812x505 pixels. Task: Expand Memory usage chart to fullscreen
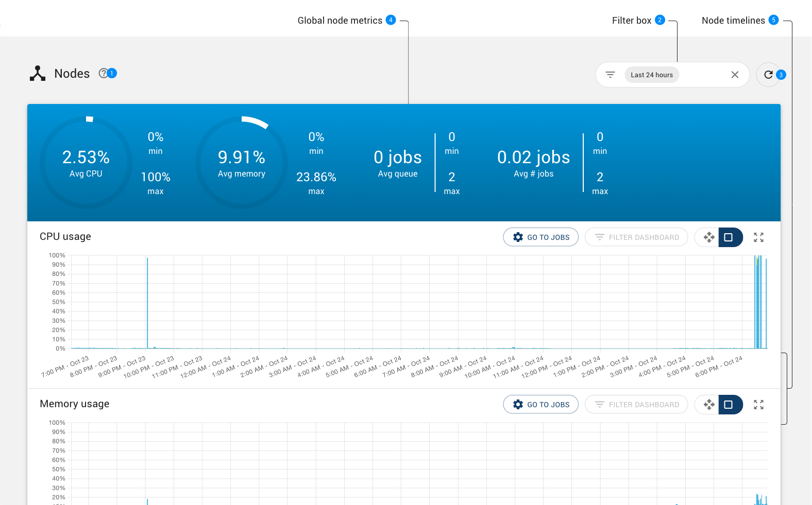pyautogui.click(x=758, y=405)
